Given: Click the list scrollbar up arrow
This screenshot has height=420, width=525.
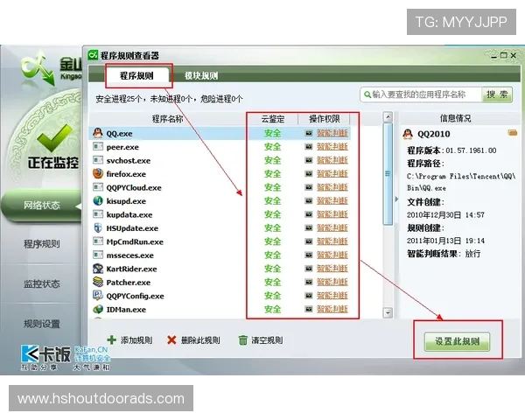Looking at the screenshot, I should click(x=388, y=117).
